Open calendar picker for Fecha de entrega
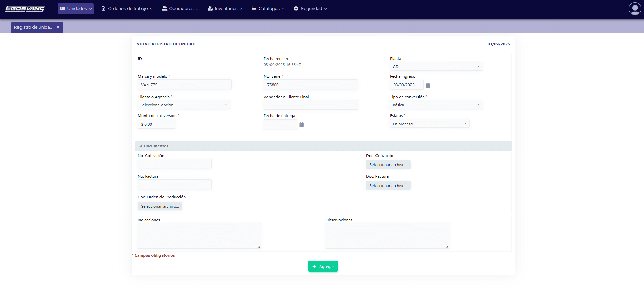644x301 pixels. pyautogui.click(x=301, y=125)
